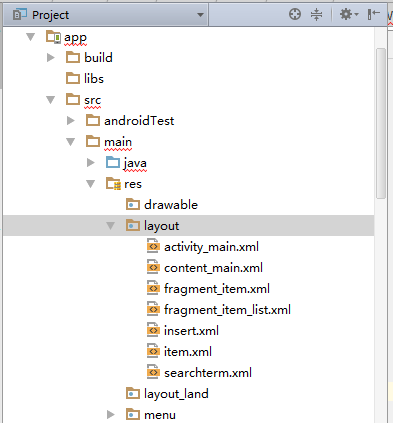Select insert.xml in the tree
This screenshot has height=423, width=393.
point(191,331)
